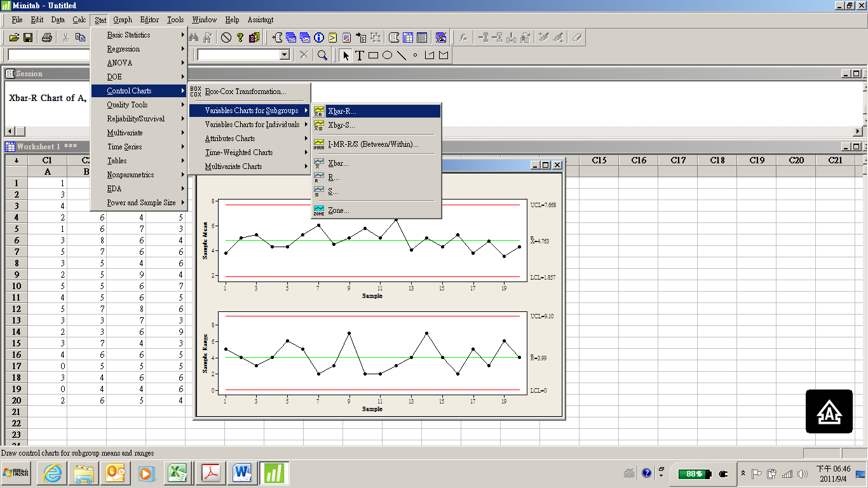Click worksheet top-left direction arrow cell
The image size is (868, 488).
pos(17,160)
